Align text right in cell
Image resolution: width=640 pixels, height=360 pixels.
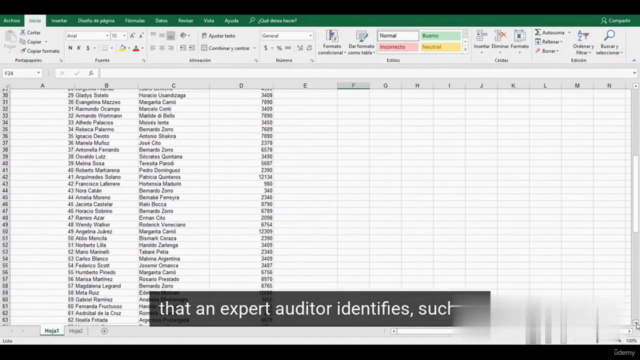coord(171,48)
